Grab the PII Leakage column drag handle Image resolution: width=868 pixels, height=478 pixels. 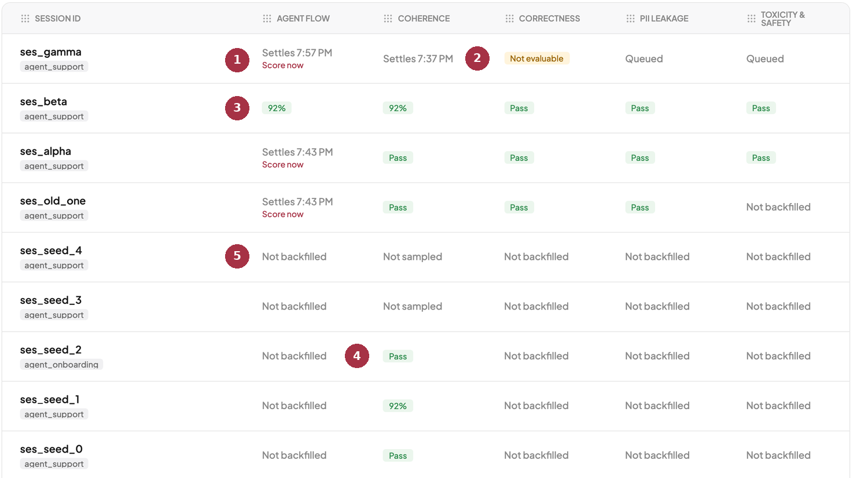[x=630, y=19]
